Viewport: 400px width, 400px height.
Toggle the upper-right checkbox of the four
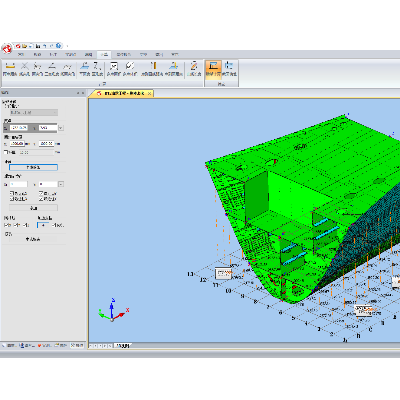(41, 193)
